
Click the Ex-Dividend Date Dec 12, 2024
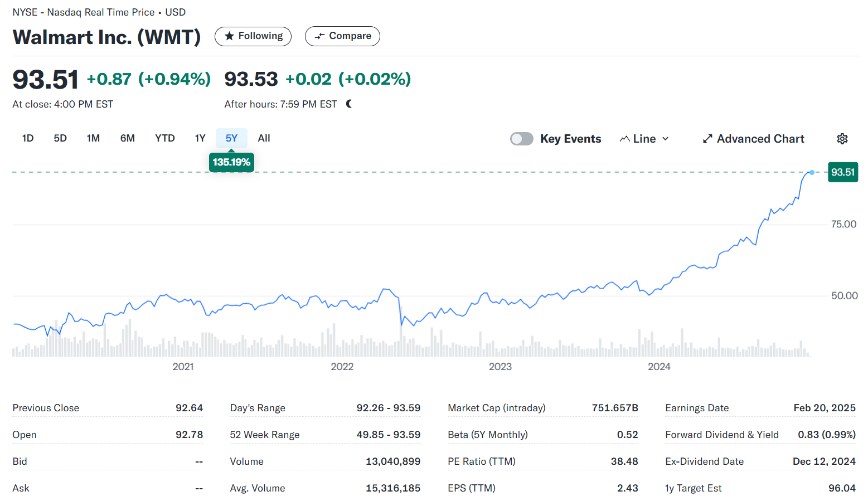pyautogui.click(x=824, y=461)
